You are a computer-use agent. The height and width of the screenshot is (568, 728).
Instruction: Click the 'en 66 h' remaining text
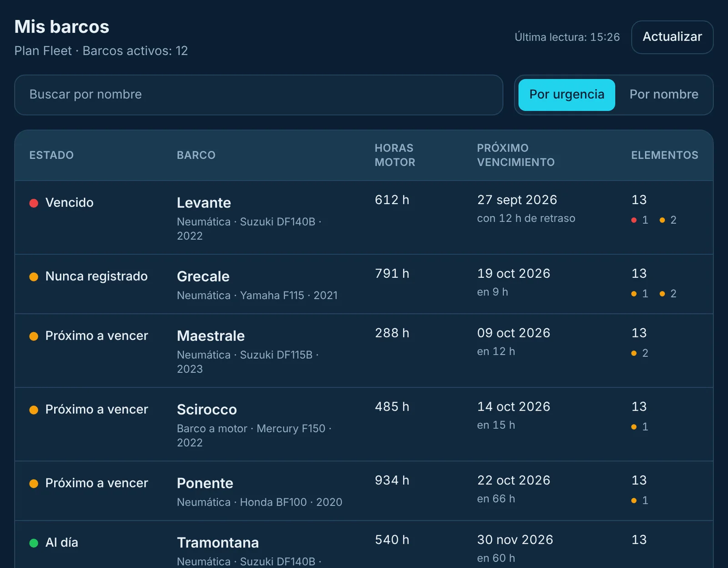pos(496,499)
